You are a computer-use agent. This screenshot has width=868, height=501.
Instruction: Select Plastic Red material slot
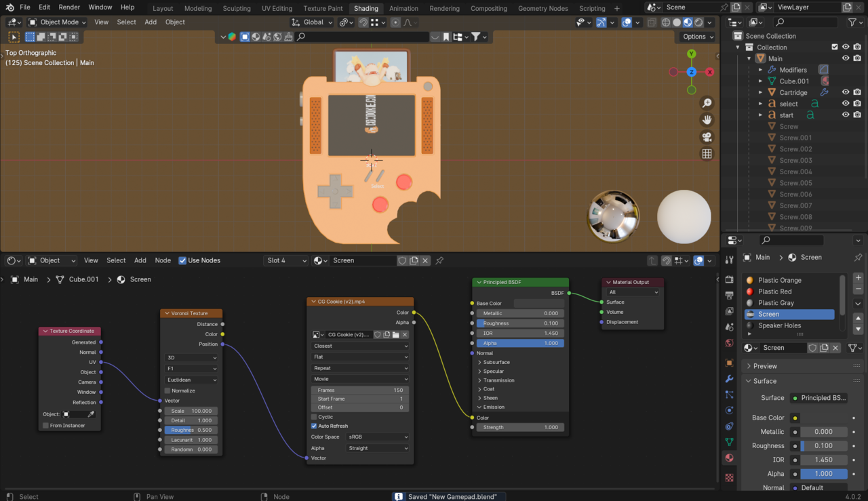(x=775, y=292)
